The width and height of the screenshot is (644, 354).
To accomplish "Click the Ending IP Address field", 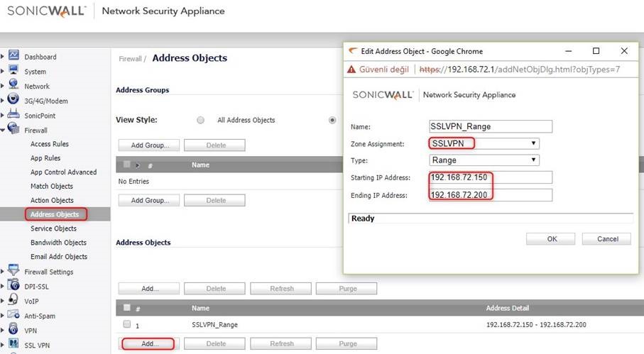I will (491, 195).
